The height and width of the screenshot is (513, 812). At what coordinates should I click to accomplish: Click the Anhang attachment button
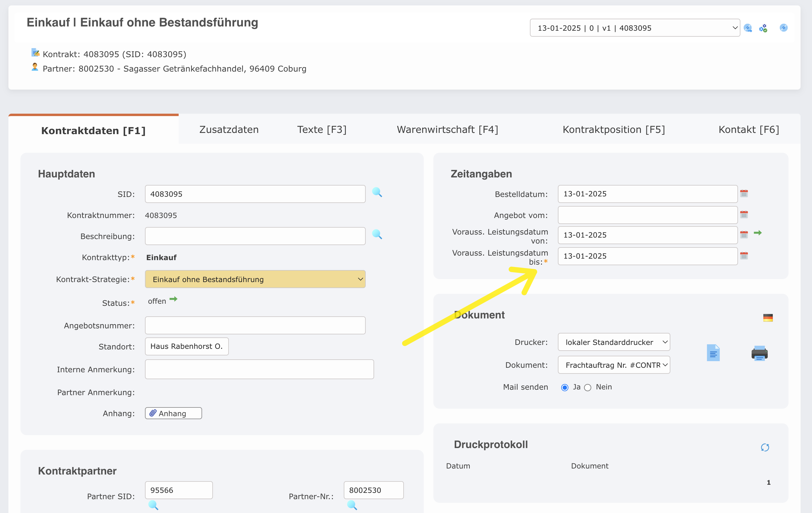pyautogui.click(x=173, y=413)
